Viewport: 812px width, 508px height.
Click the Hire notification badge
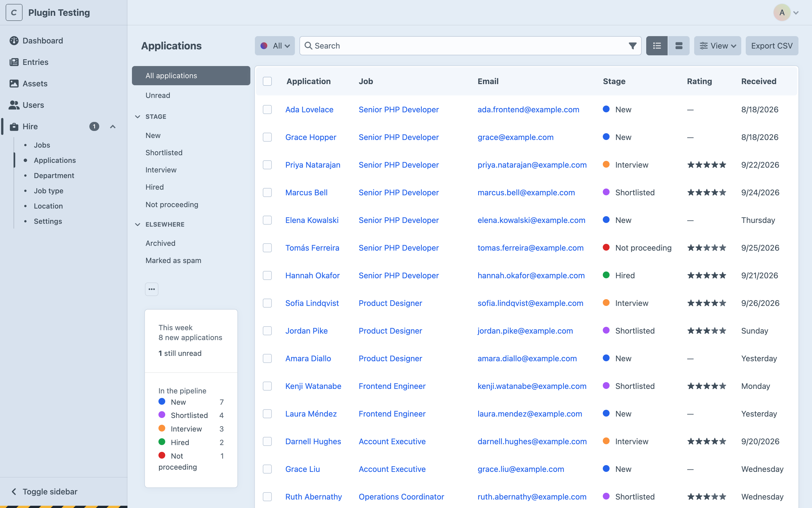[x=94, y=127]
